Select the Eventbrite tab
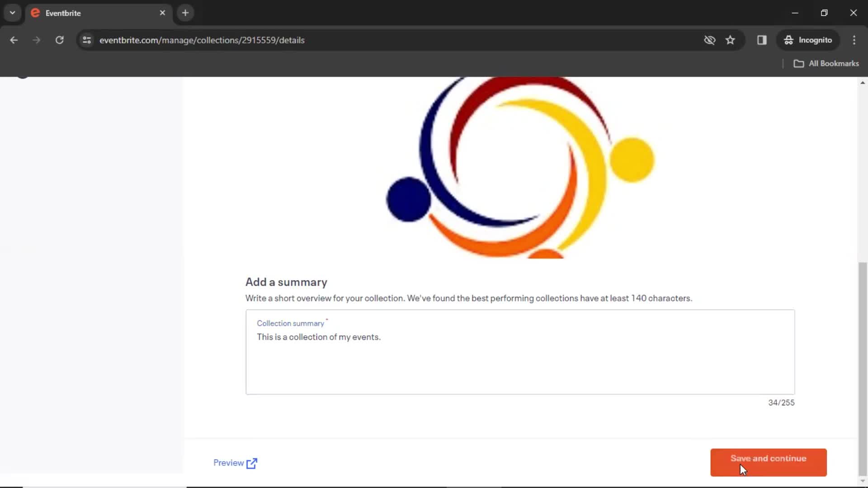The width and height of the screenshot is (868, 488). pos(99,13)
